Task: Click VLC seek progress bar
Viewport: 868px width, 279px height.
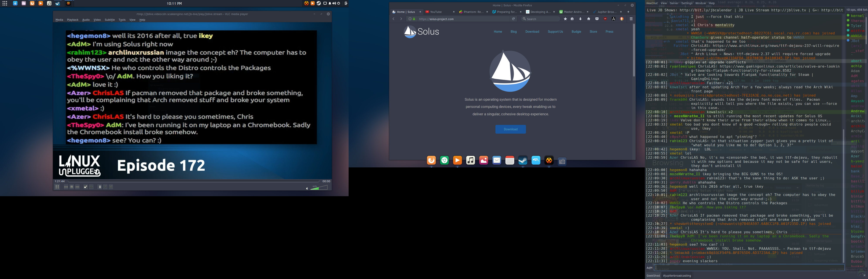Action: pyautogui.click(x=193, y=181)
